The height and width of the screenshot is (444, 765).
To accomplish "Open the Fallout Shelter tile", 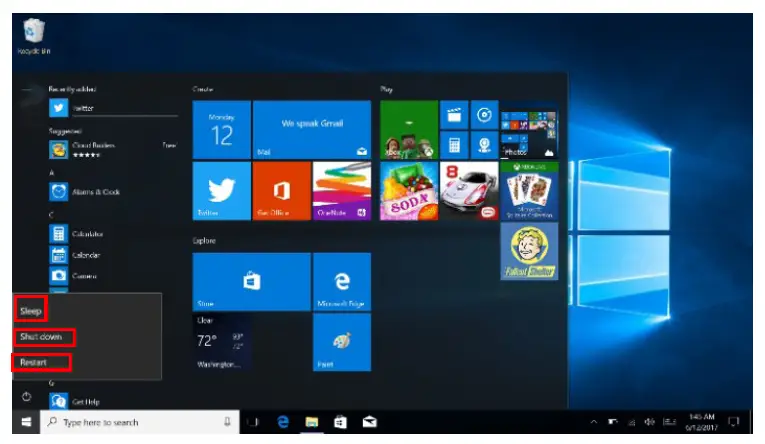I will coord(529,251).
